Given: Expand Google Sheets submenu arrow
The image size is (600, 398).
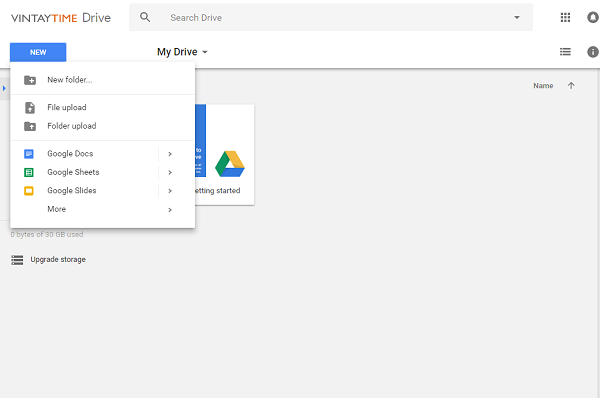Looking at the screenshot, I should click(170, 173).
